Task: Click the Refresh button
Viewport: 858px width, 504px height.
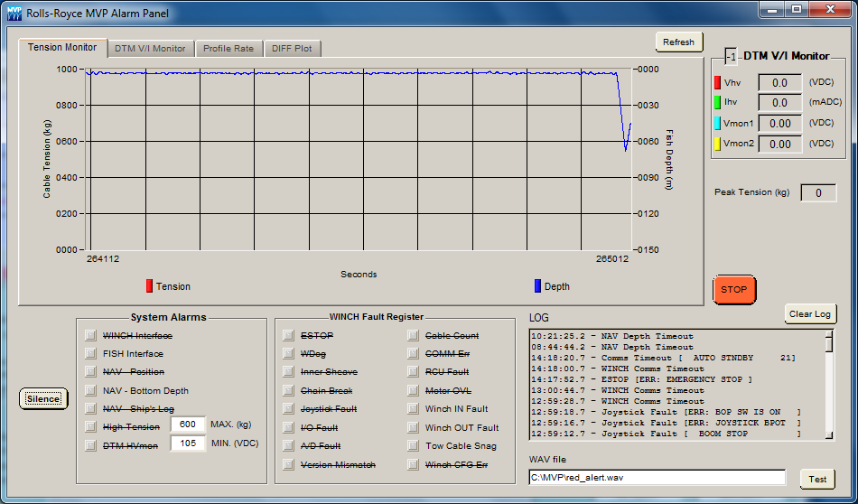Action: coord(678,42)
